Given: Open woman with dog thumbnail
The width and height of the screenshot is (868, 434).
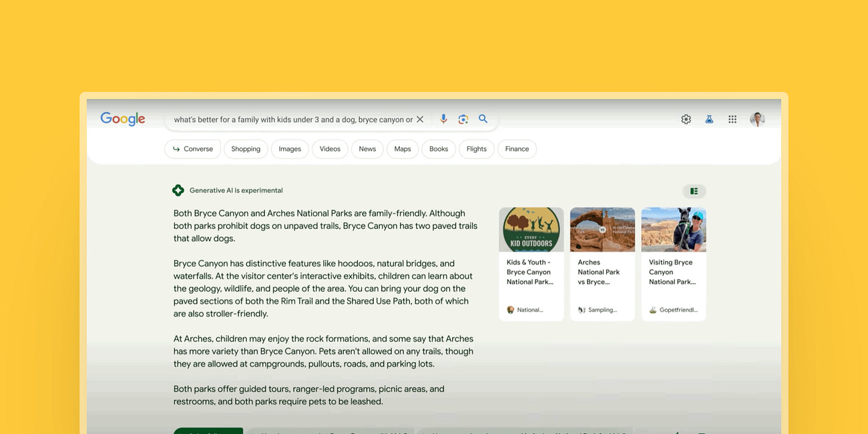Looking at the screenshot, I should pos(674,230).
